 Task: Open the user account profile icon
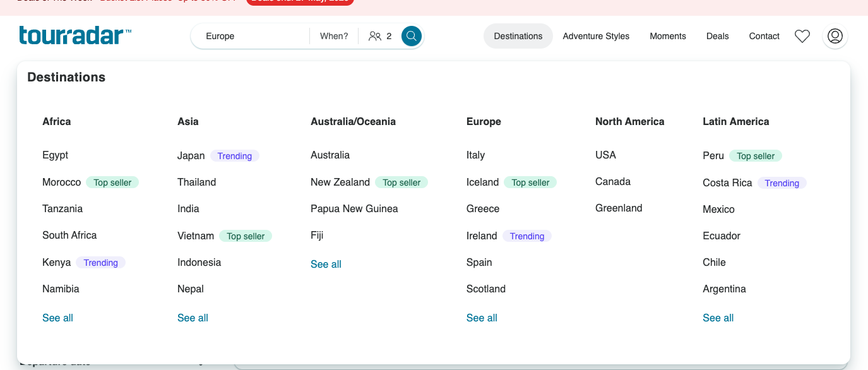(835, 36)
